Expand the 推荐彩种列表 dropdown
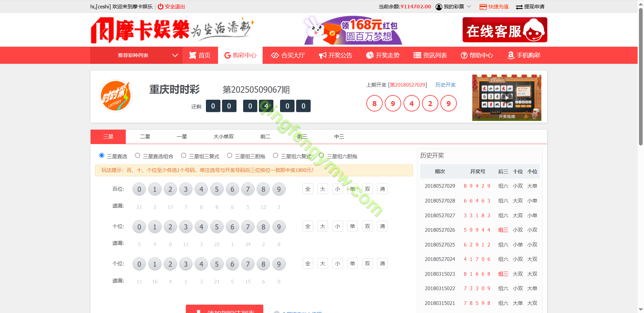 click(175, 55)
